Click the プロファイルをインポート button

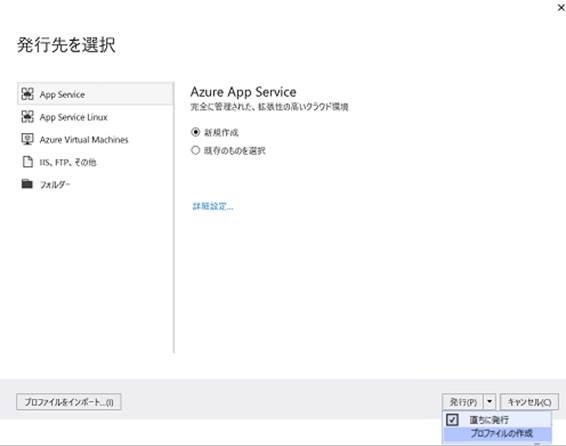point(69,402)
